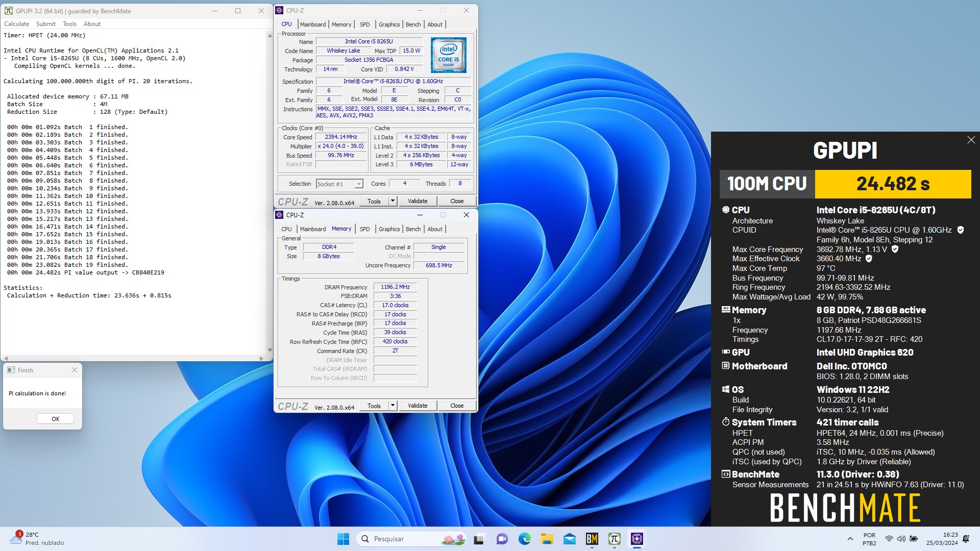Expand Tools dropdown arrow in CPU-Z CPU window
This screenshot has height=551, width=980.
(393, 201)
